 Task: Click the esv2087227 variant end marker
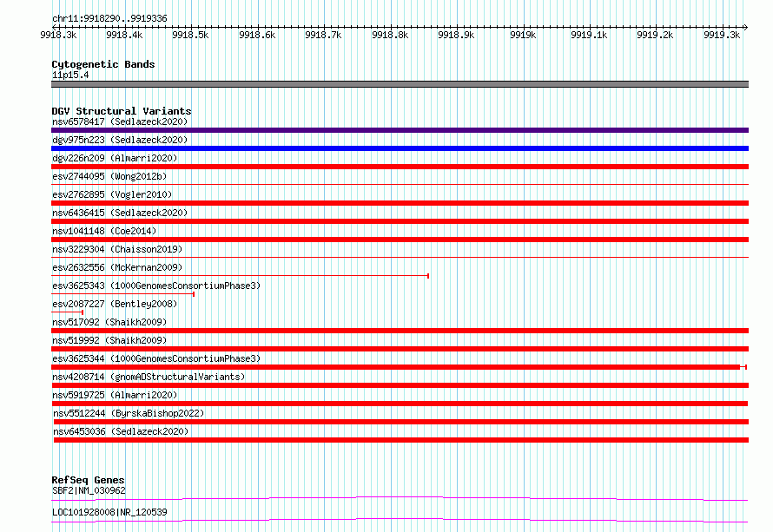83,312
